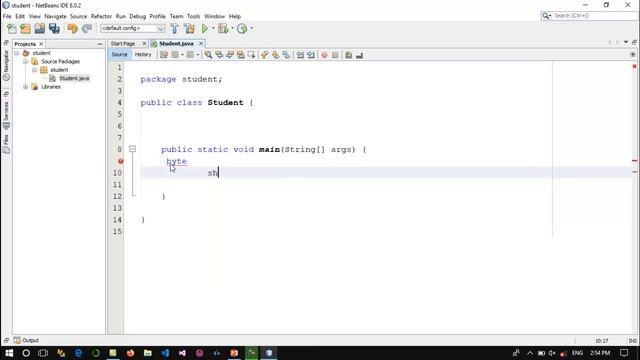Click the error marker on line 9
This screenshot has width=640, height=360.
120,161
